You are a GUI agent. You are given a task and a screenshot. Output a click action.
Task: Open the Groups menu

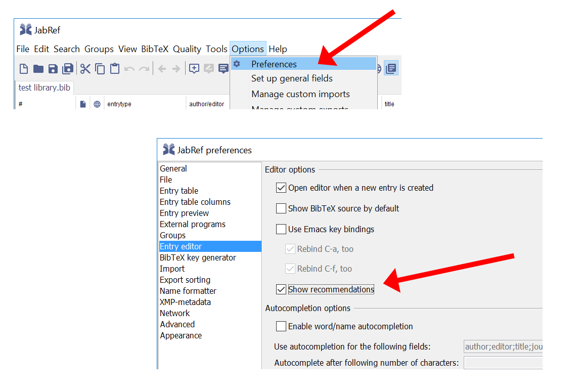99,49
